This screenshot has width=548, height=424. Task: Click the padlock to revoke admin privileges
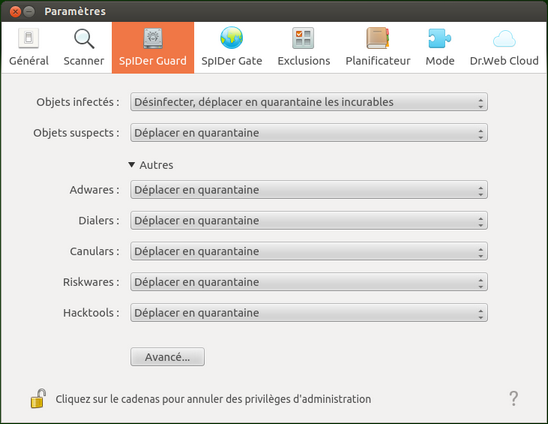[x=38, y=398]
